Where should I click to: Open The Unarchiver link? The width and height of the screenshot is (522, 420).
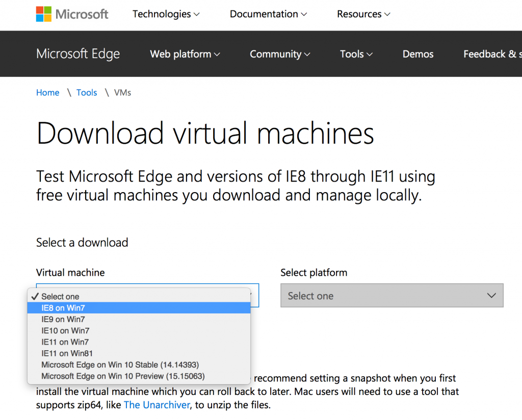pyautogui.click(x=157, y=405)
